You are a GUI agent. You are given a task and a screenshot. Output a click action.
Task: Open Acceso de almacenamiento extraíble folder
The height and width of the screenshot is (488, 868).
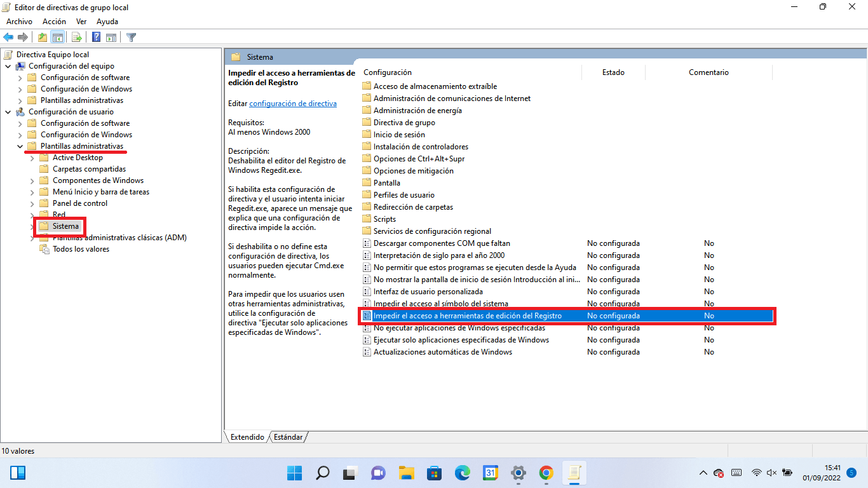click(435, 86)
